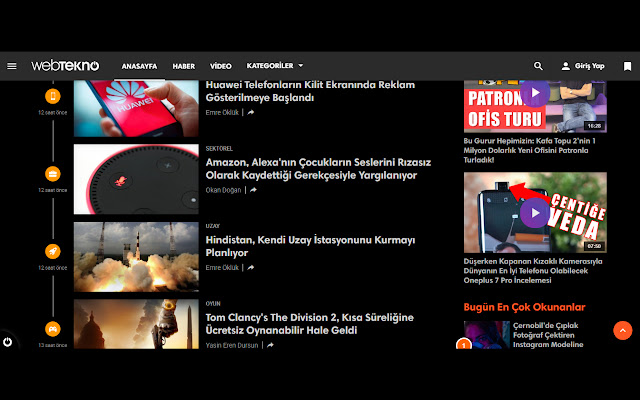Play the Patronla Ofis Turu video
Screen dimensions: 640x400
click(x=534, y=93)
